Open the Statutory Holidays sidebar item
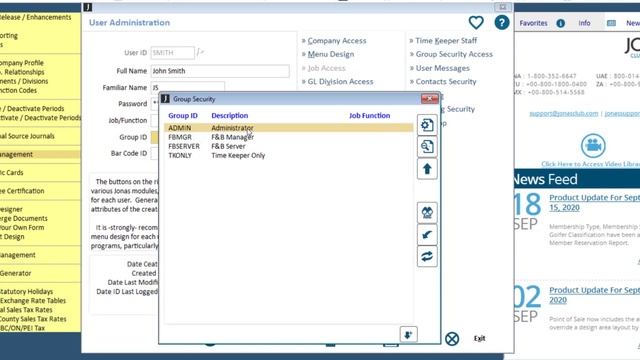 pos(27,291)
